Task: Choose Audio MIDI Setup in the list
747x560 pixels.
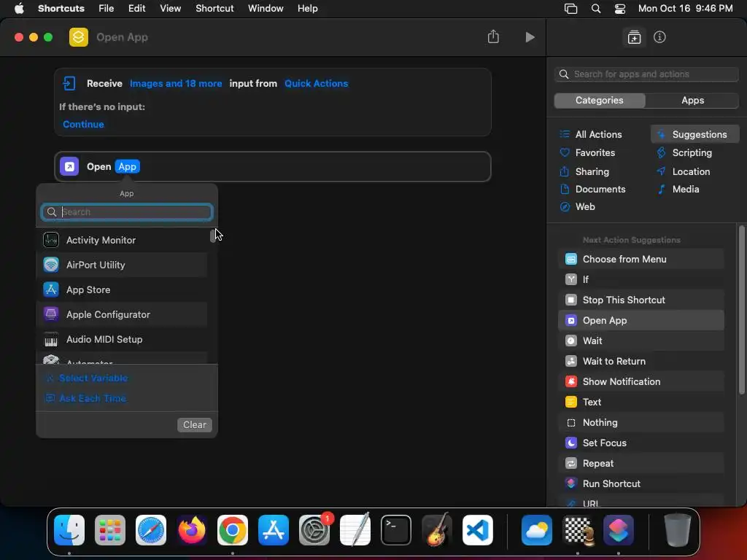Action: pos(122,339)
